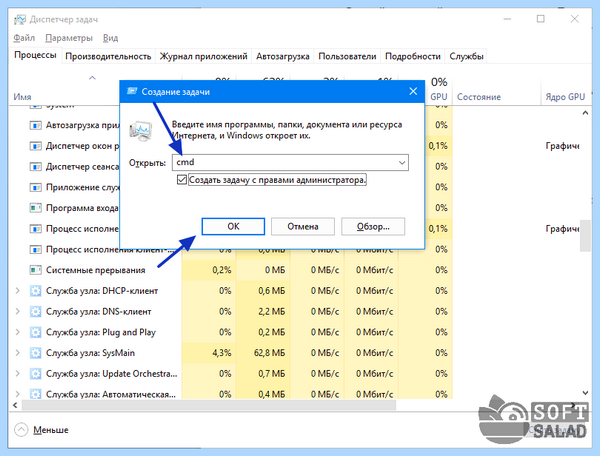Switch to the Автозагрузка tab
This screenshot has height=456, width=600.
point(283,56)
